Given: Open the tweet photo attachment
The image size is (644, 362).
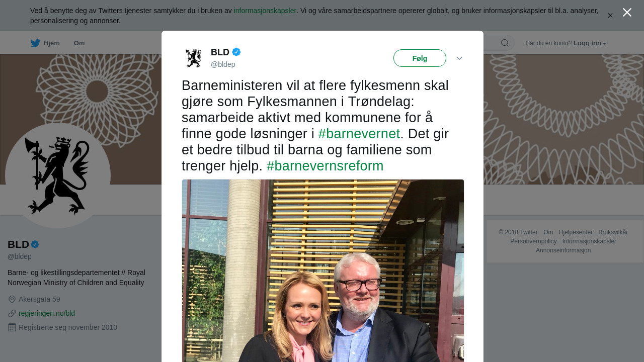Looking at the screenshot, I should [323, 270].
